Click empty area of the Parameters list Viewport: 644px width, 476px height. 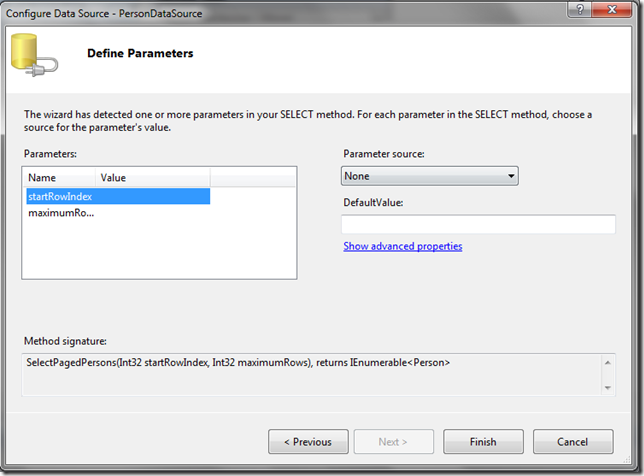(x=159, y=251)
